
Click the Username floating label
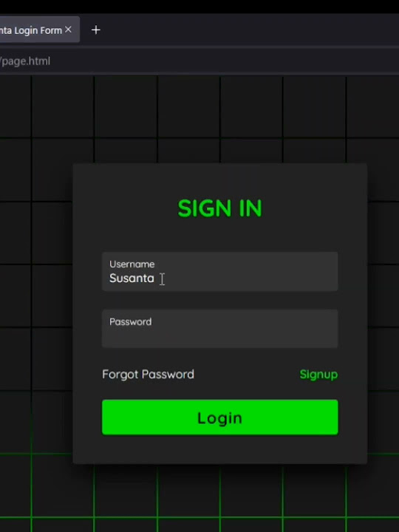pos(132,264)
